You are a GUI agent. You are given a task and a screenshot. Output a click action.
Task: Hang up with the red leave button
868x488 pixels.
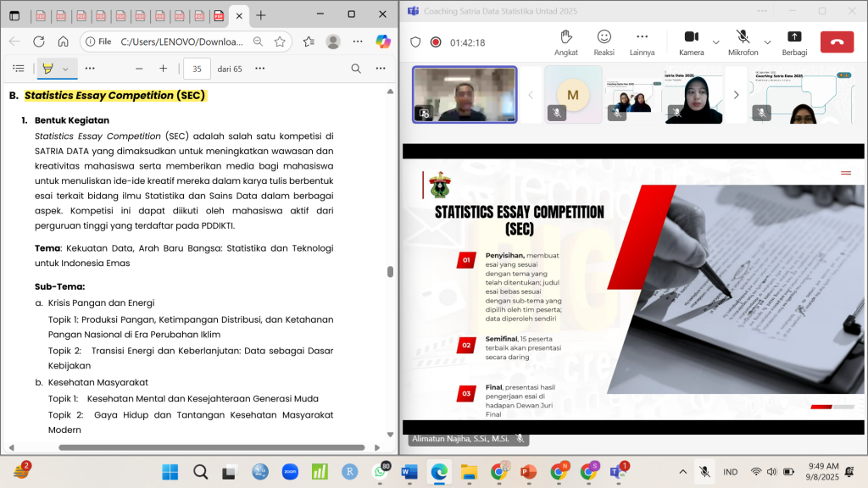[837, 42]
